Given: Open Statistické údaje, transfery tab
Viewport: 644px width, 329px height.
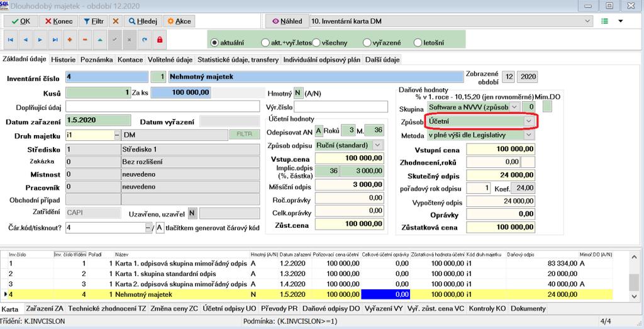Looking at the screenshot, I should click(x=238, y=60).
